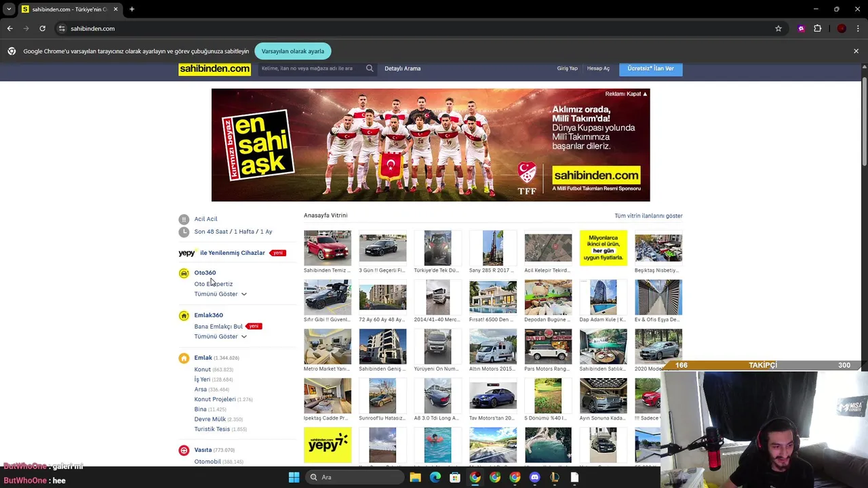This screenshot has width=868, height=488.
Task: Open ile Yenilenmiş Cihazlar link
Action: [233, 253]
